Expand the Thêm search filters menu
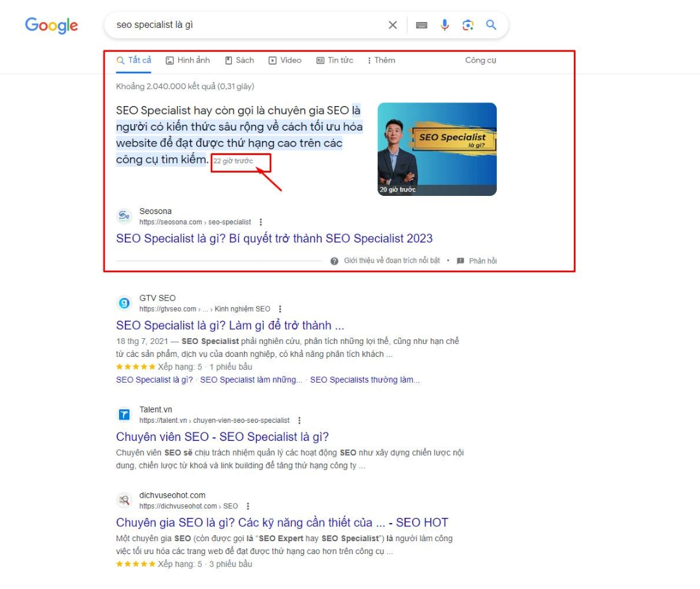This screenshot has height=589, width=700. 381,60
